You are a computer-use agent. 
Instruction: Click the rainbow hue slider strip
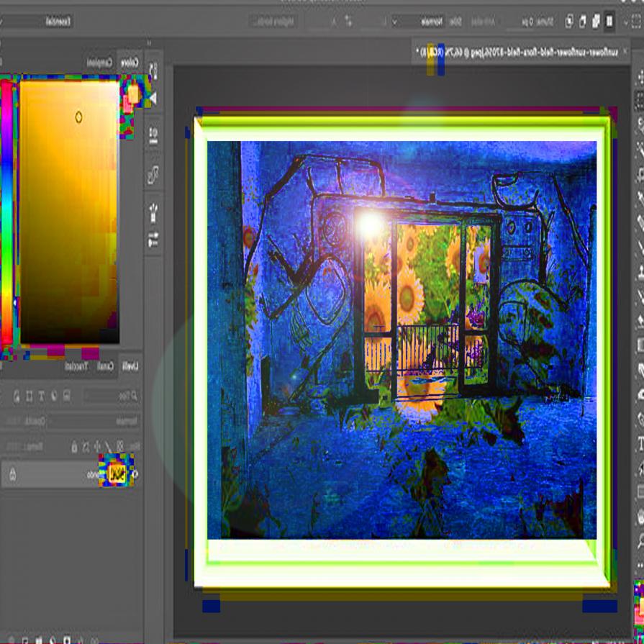pos(6,216)
